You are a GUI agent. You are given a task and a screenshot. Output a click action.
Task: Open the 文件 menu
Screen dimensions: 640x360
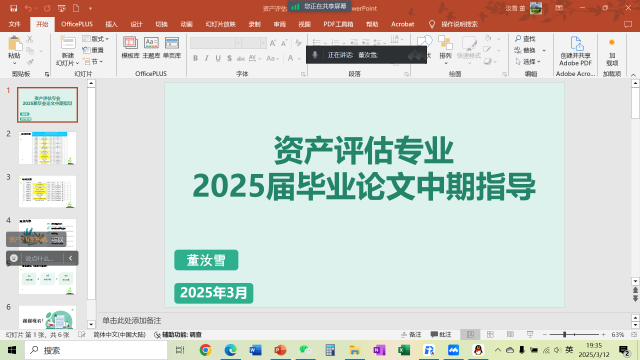click(x=14, y=24)
